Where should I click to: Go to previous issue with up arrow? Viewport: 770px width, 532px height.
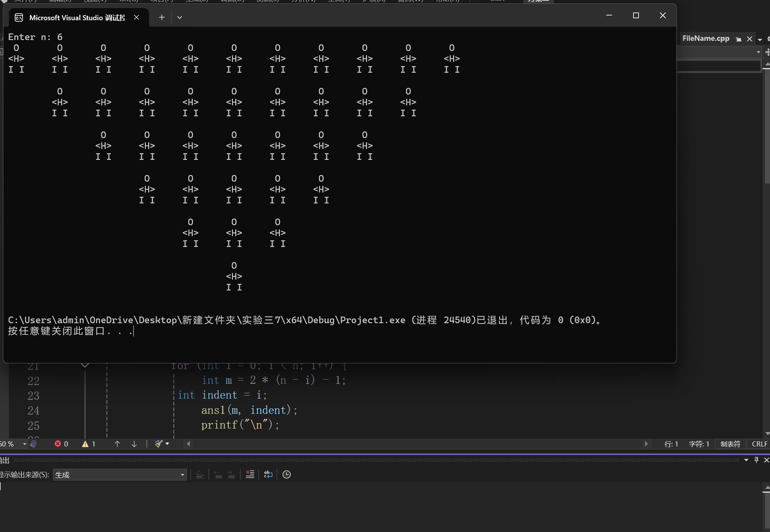(117, 444)
